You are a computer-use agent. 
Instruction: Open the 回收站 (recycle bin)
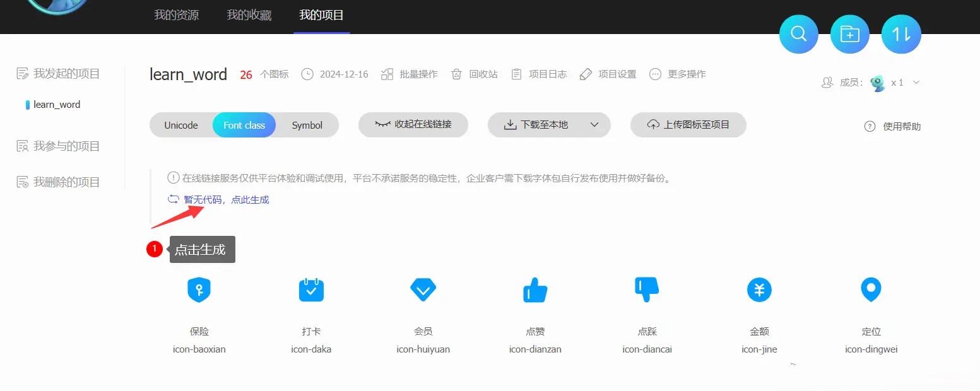475,74
